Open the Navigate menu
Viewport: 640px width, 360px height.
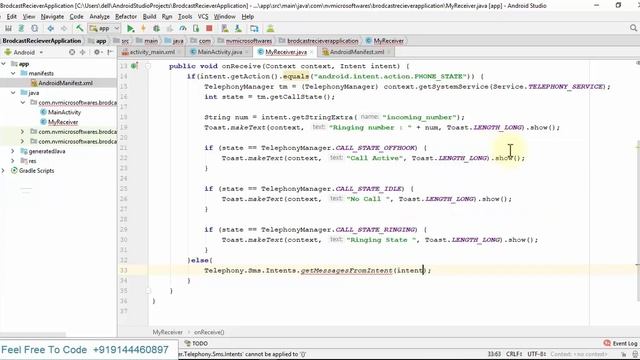coord(52,17)
